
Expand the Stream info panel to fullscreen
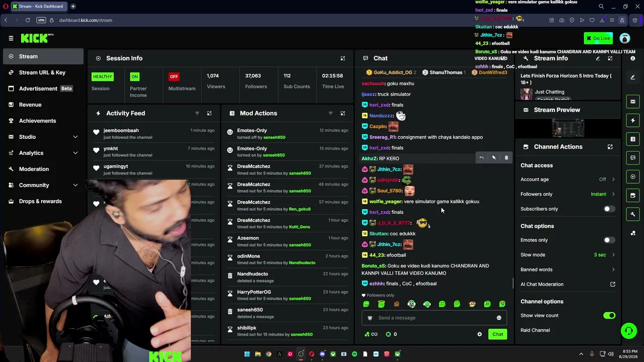pyautogui.click(x=610, y=58)
